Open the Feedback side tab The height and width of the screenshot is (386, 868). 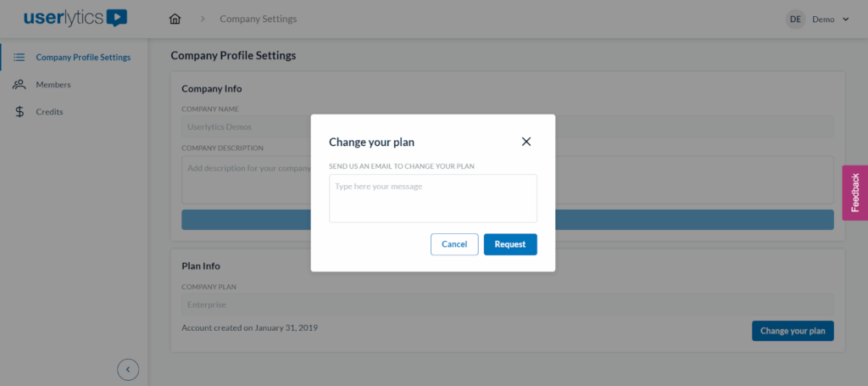[854, 193]
